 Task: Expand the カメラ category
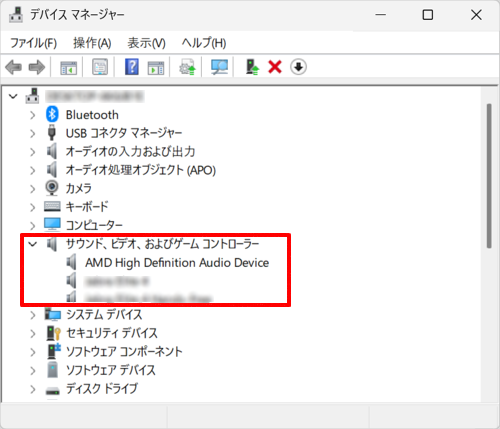click(33, 189)
